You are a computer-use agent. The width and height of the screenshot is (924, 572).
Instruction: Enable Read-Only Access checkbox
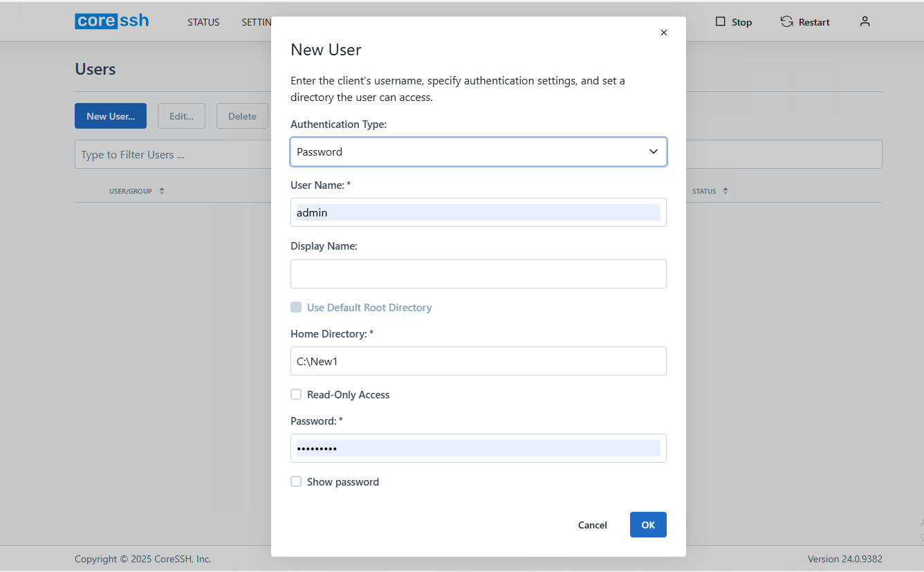pyautogui.click(x=296, y=394)
